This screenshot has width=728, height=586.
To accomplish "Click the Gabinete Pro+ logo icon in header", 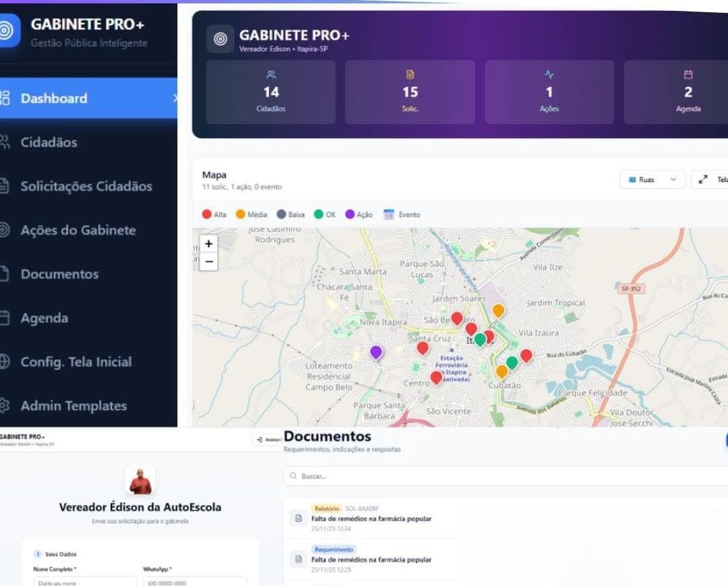I will click(220, 39).
